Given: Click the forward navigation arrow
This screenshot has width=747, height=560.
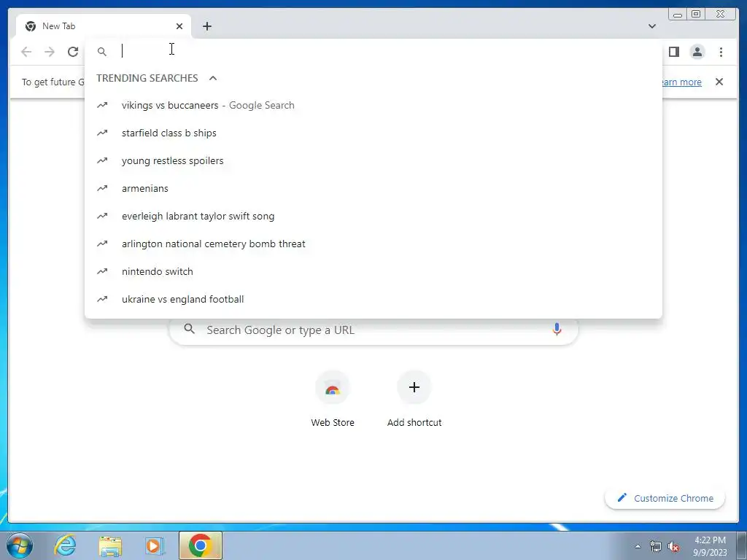Looking at the screenshot, I should (50, 52).
